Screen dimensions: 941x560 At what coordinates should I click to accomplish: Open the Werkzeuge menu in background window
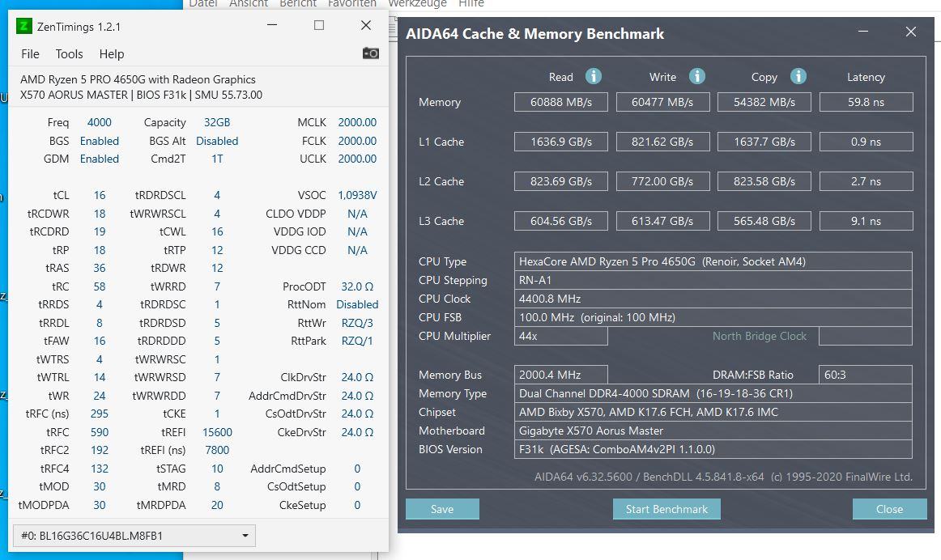point(417,3)
